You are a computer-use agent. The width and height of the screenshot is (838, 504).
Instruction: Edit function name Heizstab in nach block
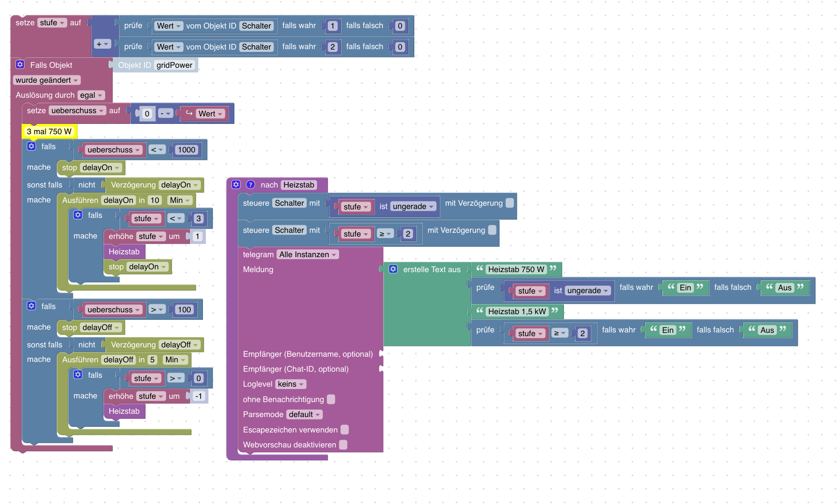(x=298, y=185)
